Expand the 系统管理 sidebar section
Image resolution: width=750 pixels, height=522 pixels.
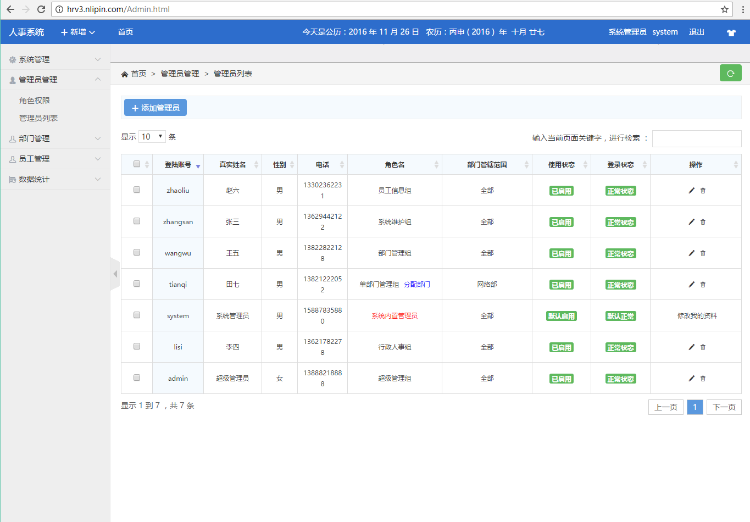click(55, 59)
